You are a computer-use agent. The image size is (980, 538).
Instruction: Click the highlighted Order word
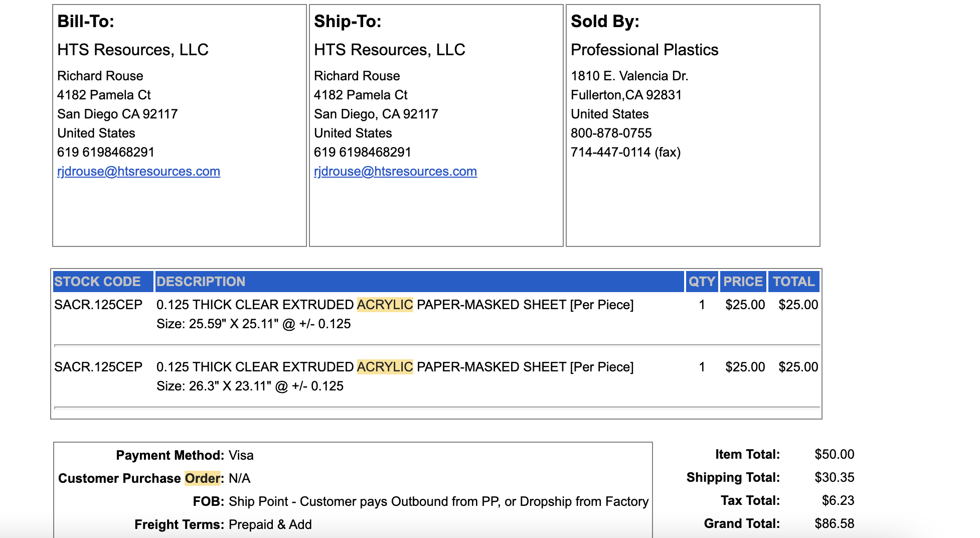tap(203, 478)
